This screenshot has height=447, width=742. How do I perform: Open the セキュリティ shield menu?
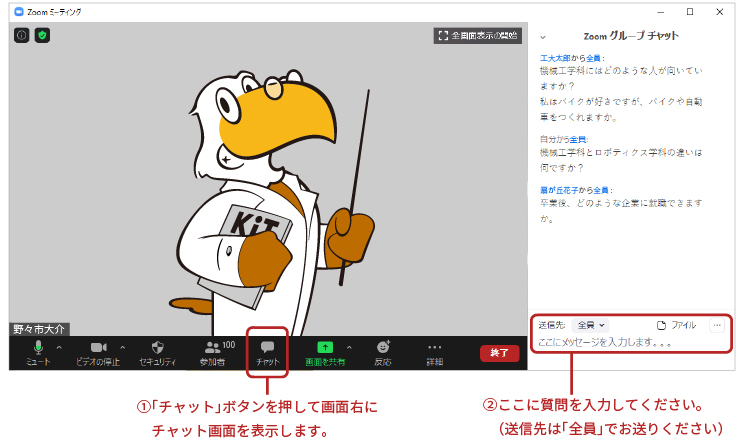click(x=158, y=353)
